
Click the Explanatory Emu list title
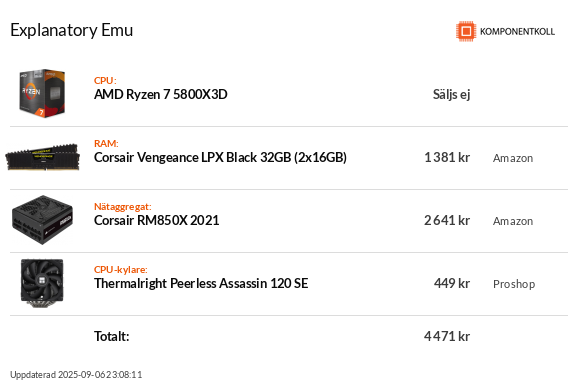(72, 30)
